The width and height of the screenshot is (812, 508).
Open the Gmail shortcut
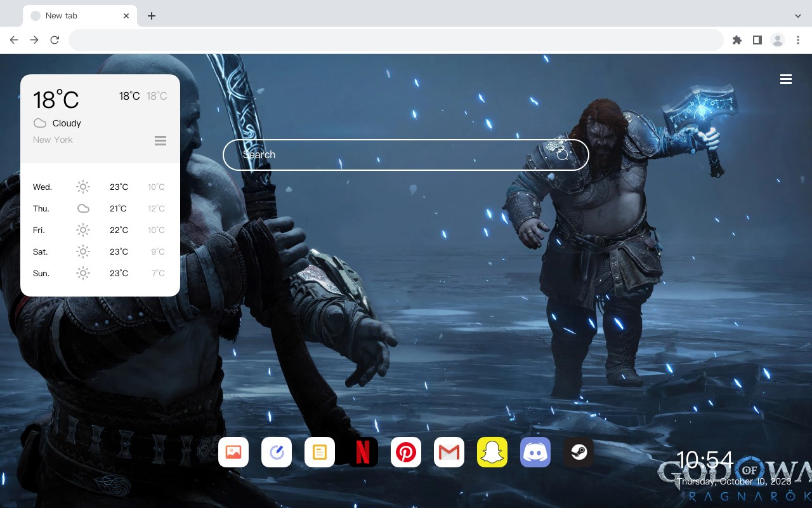449,452
